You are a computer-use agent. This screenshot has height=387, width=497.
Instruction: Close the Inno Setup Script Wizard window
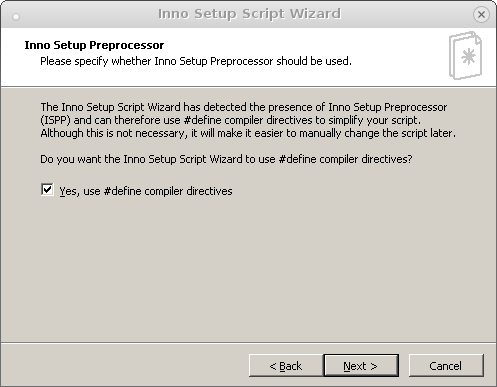pos(481,14)
